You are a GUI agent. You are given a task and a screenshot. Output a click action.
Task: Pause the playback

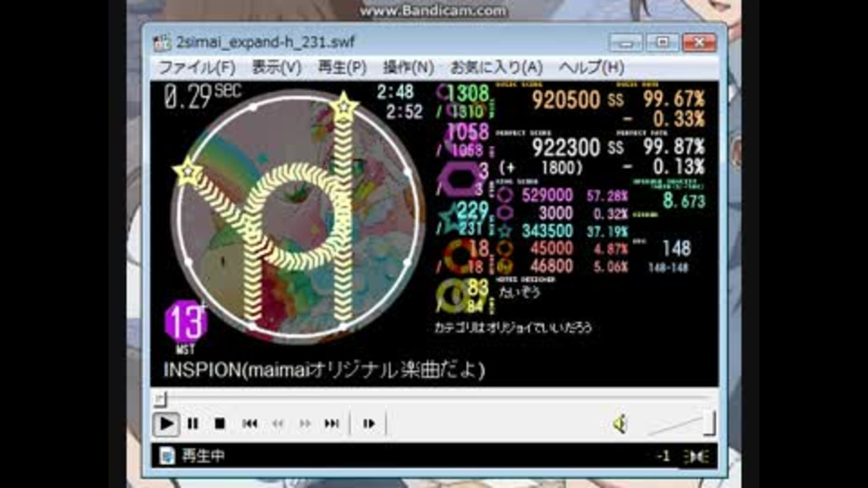tap(193, 424)
